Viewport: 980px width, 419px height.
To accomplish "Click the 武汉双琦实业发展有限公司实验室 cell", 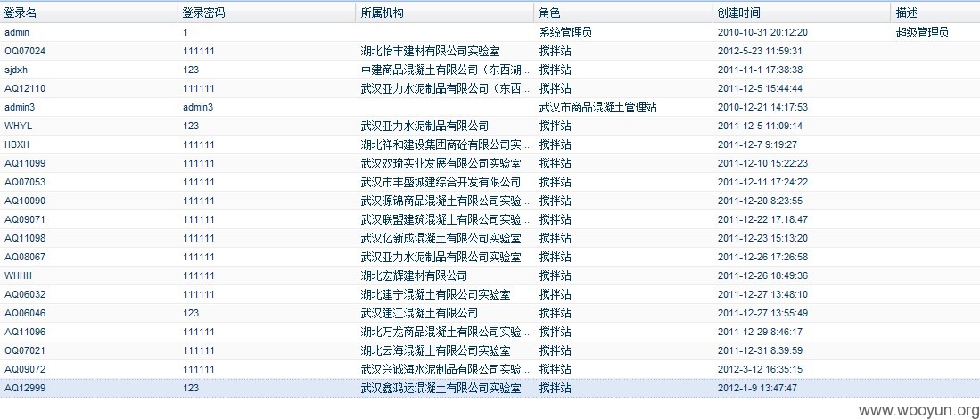I will [441, 164].
